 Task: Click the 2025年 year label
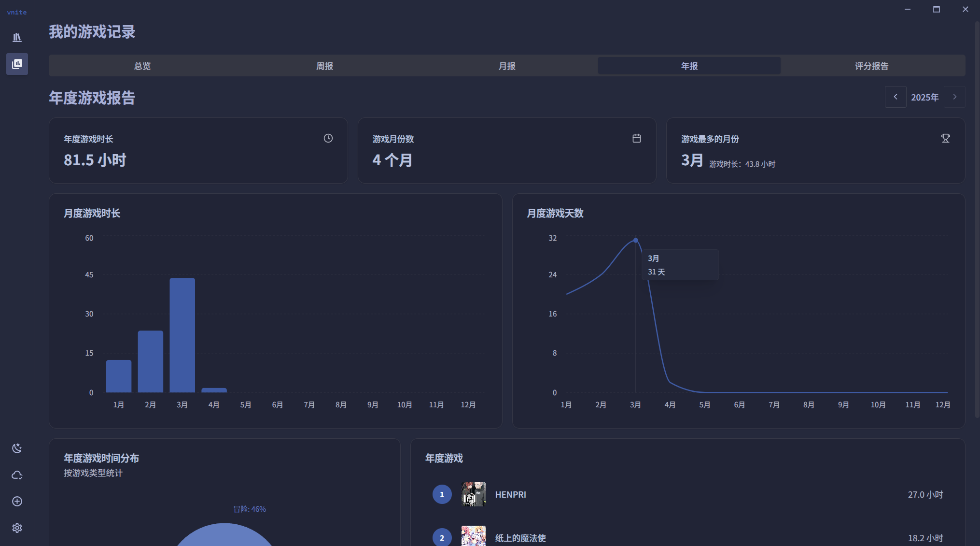(x=925, y=97)
